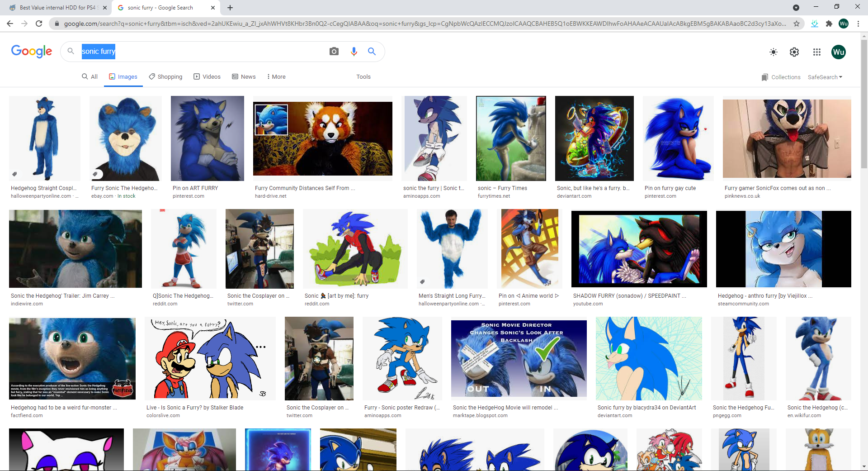Click Sonic furry by blacydra34 title
The image size is (868, 471).
(x=646, y=408)
